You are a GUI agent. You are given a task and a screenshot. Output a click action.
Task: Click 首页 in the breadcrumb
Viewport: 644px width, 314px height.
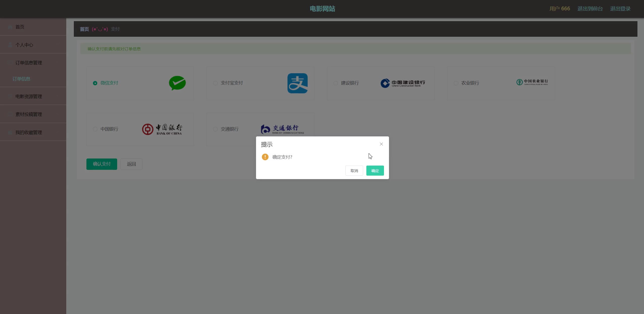[x=84, y=29]
